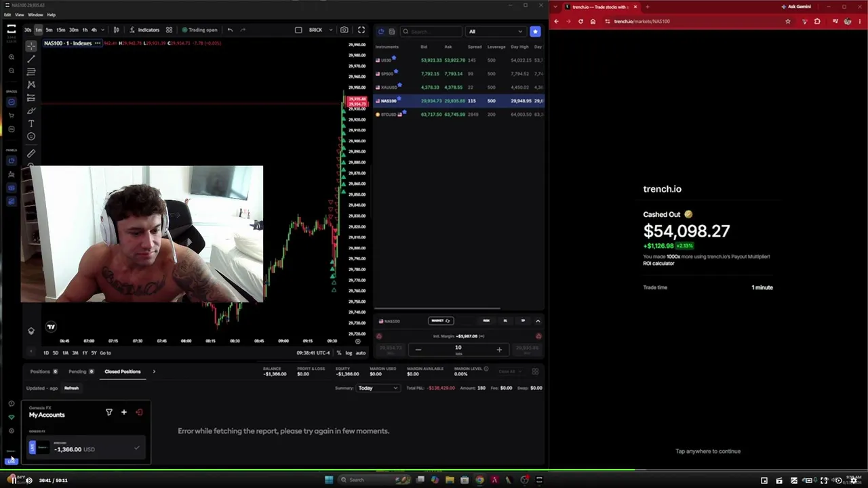Open the Help menu
This screenshot has width=868, height=488.
pos(52,14)
